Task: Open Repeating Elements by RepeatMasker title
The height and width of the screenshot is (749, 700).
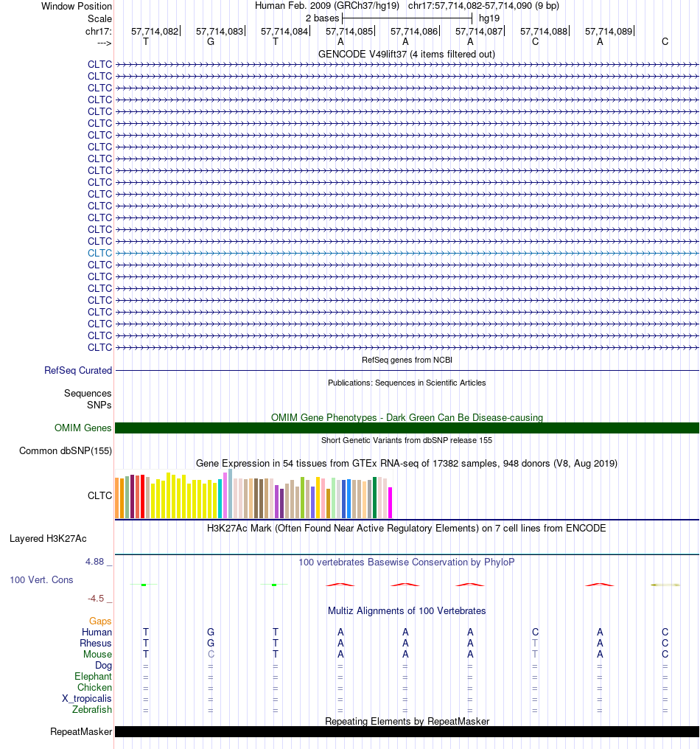Action: (x=407, y=721)
